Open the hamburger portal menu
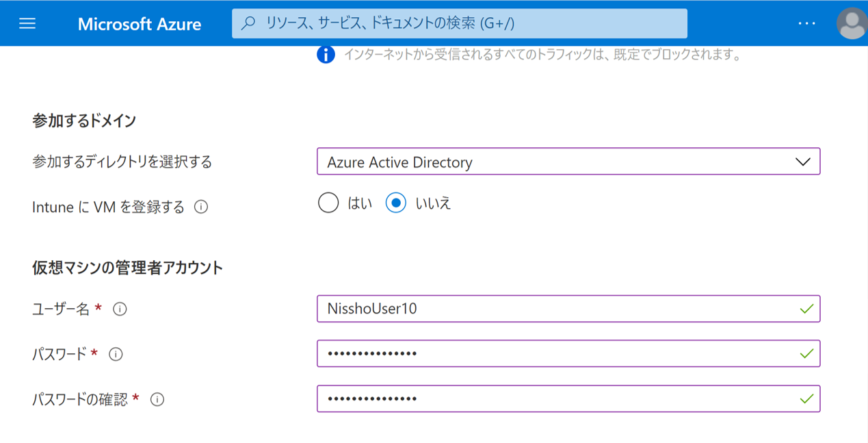The width and height of the screenshot is (868, 443). point(27,23)
